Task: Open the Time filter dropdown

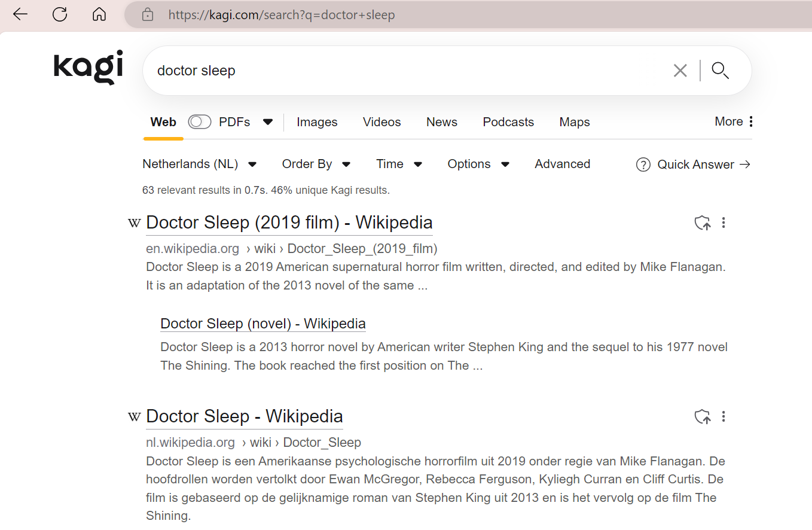Action: [x=399, y=164]
